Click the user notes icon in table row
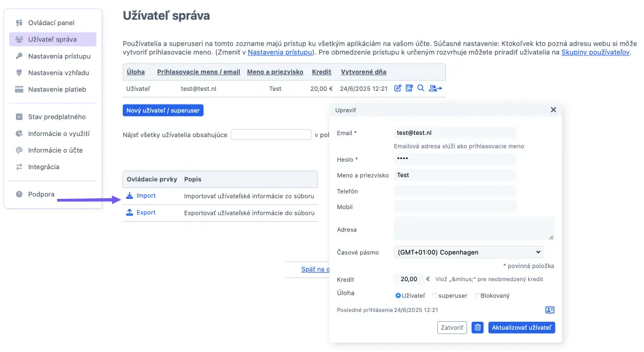Screen dimensions: 644x352 (409, 89)
